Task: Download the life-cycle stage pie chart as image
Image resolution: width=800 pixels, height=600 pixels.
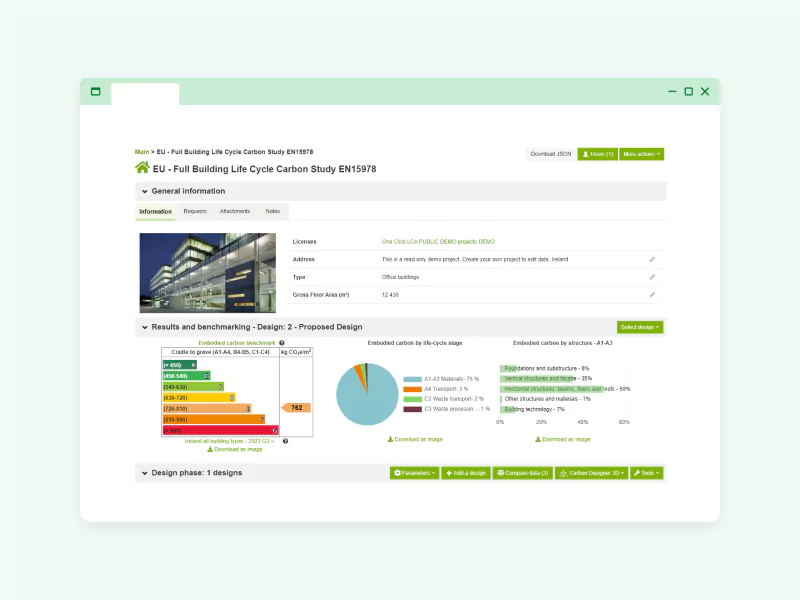Action: [x=415, y=439]
